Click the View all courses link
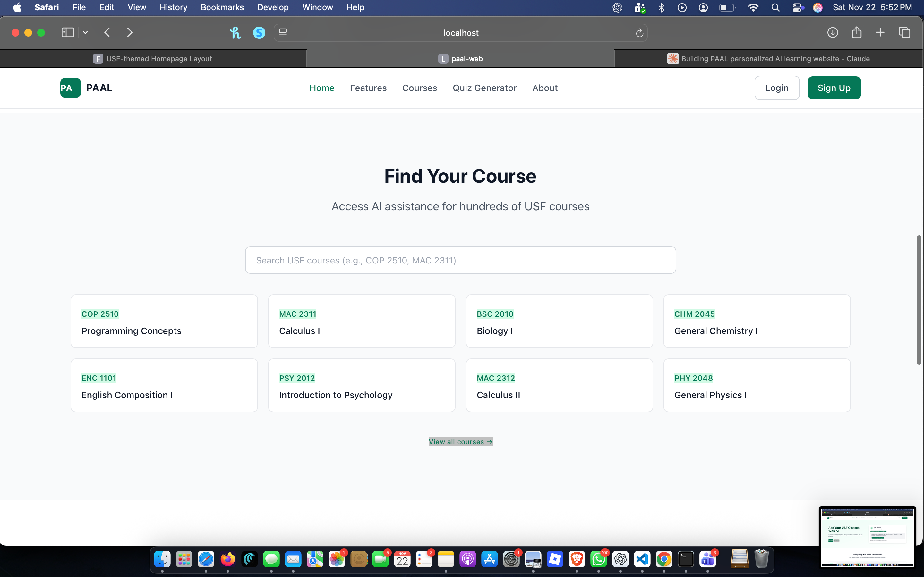The height and width of the screenshot is (577, 924). pyautogui.click(x=460, y=441)
